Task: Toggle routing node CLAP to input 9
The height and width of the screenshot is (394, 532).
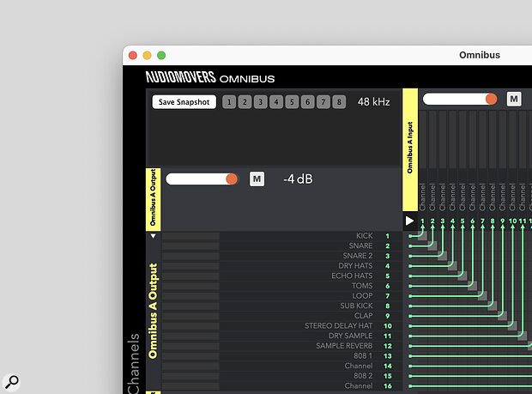Action: click(503, 316)
